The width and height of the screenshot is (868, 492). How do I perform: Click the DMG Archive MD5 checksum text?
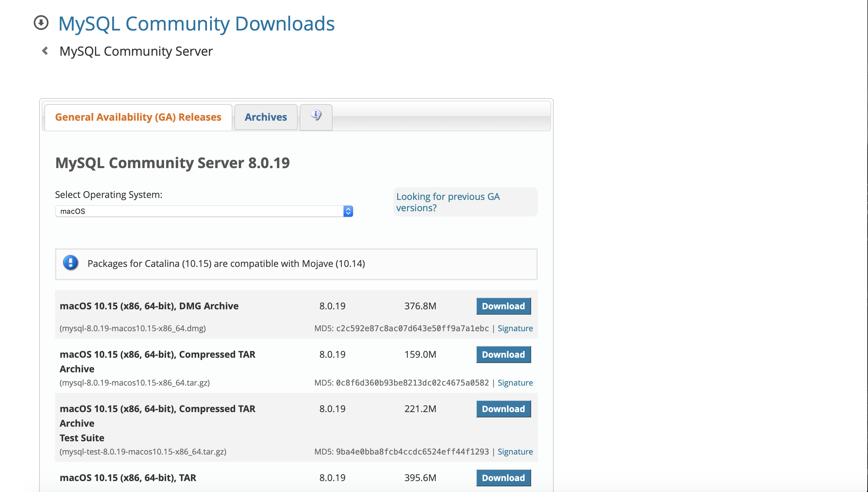point(412,328)
